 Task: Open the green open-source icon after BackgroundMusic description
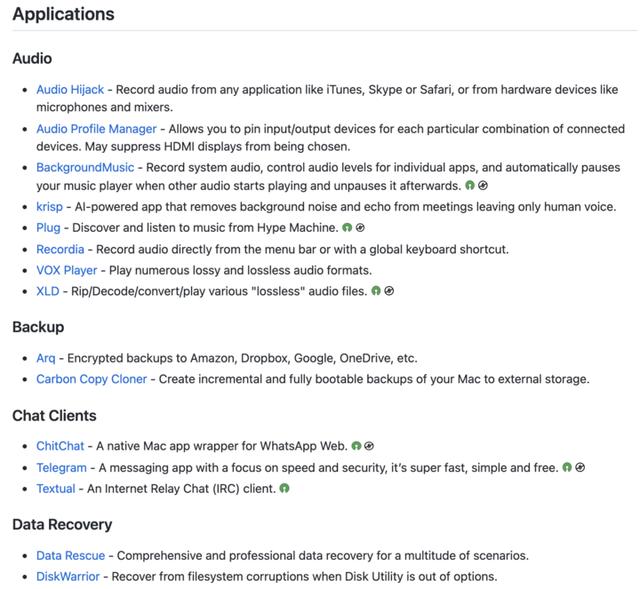click(470, 186)
